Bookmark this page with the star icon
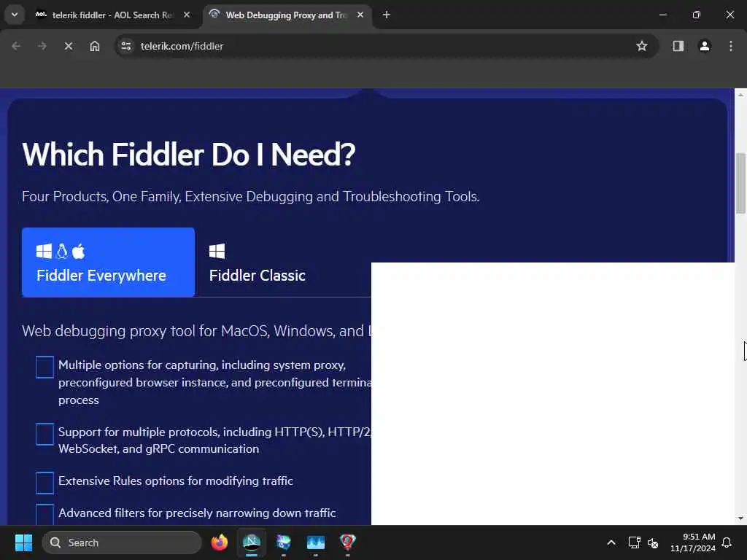The image size is (747, 560). pyautogui.click(x=642, y=46)
